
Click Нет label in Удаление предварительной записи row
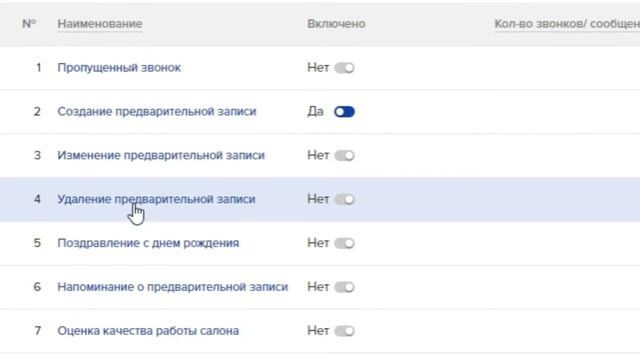click(x=318, y=199)
